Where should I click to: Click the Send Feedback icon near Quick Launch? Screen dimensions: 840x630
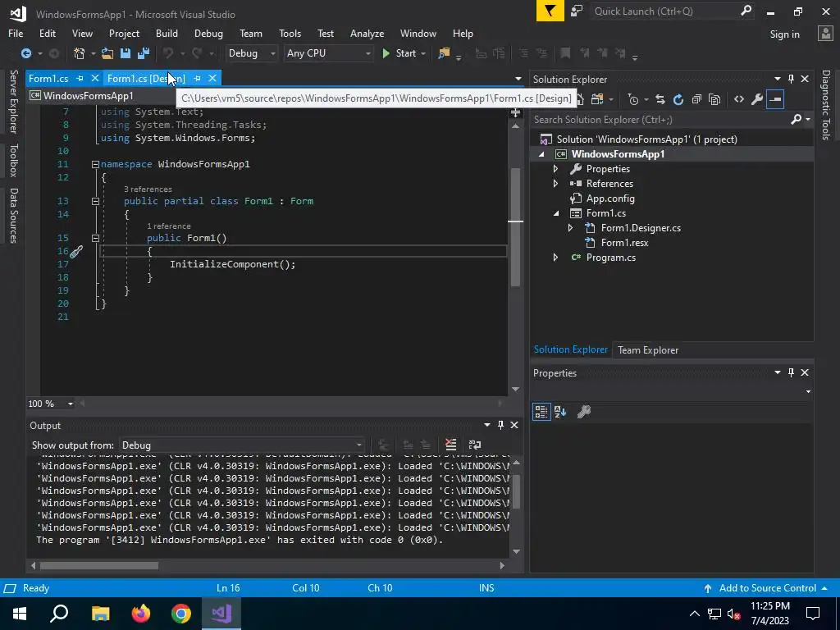(x=577, y=11)
